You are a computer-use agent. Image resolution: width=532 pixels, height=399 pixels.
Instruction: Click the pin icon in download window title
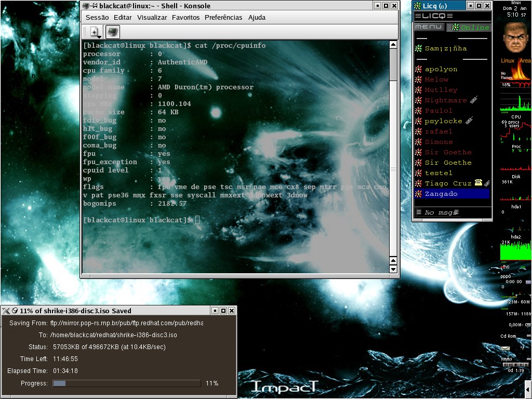(x=15, y=311)
